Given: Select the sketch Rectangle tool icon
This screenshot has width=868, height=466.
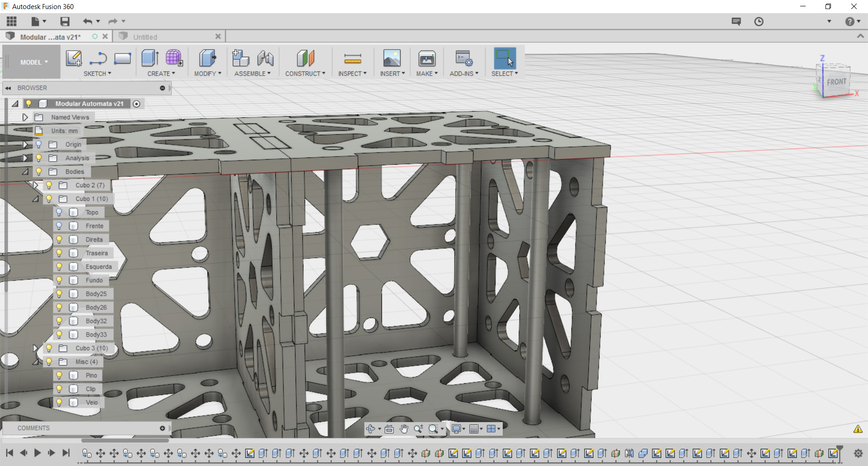Looking at the screenshot, I should coord(123,58).
